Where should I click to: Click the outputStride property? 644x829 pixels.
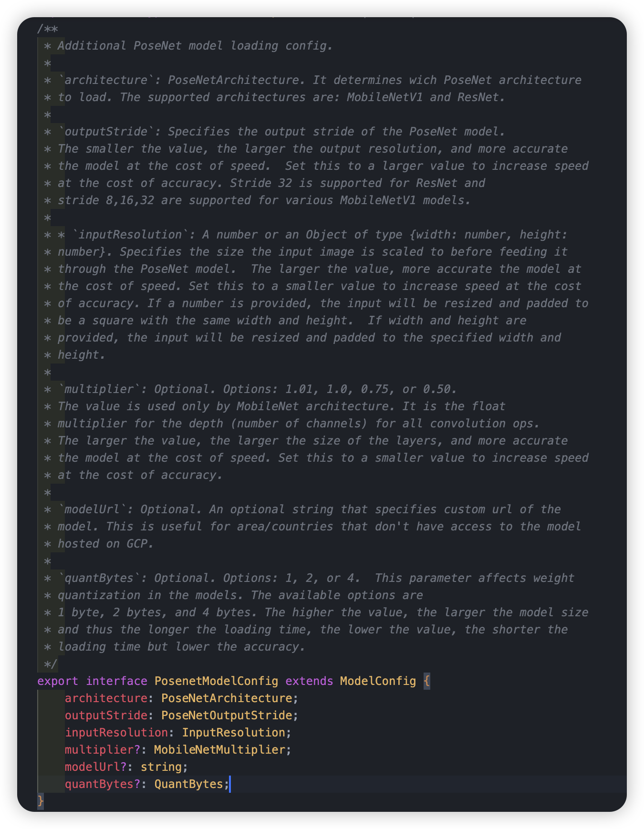[106, 715]
